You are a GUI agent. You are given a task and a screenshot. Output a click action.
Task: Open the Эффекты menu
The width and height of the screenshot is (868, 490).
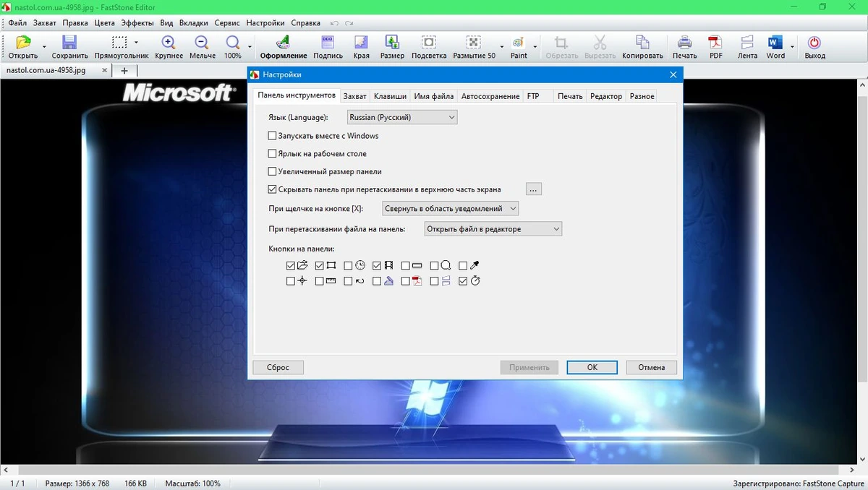(137, 23)
